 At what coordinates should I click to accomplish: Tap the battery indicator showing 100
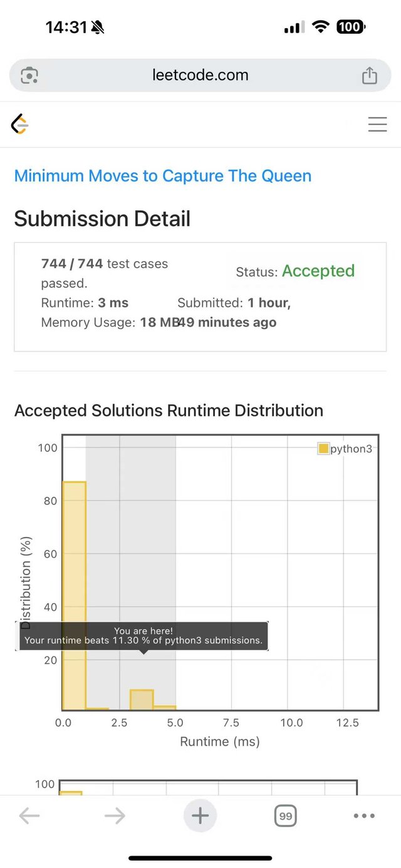(350, 27)
